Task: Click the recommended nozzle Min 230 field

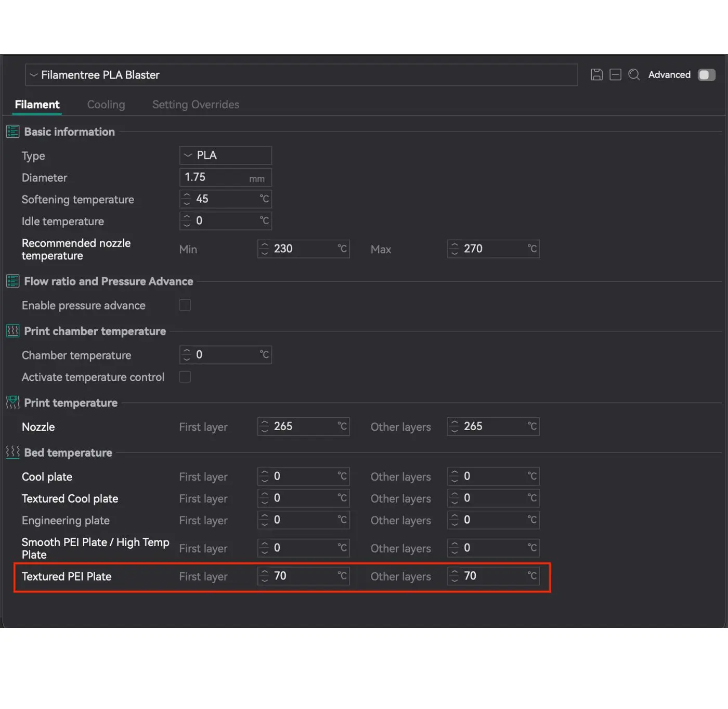Action: pyautogui.click(x=304, y=249)
